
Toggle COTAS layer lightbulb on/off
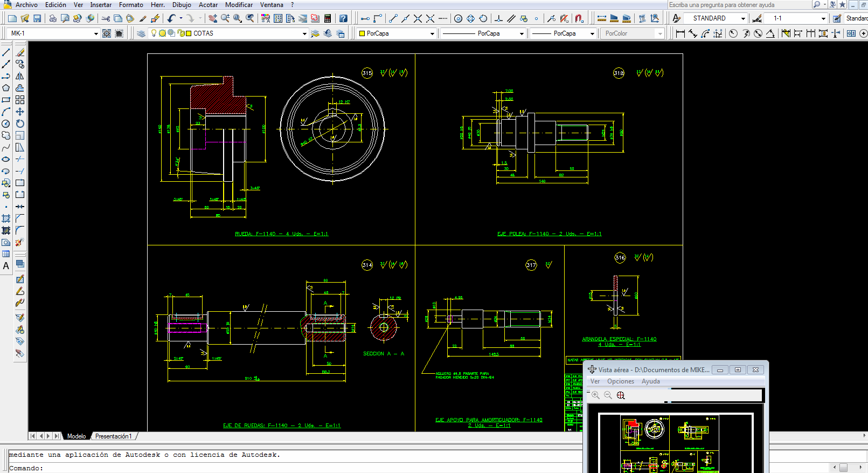point(154,33)
